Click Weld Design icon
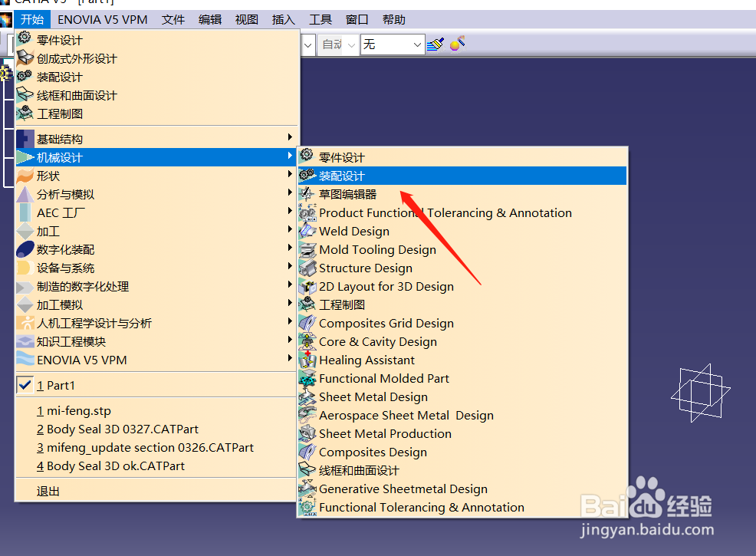 click(307, 231)
